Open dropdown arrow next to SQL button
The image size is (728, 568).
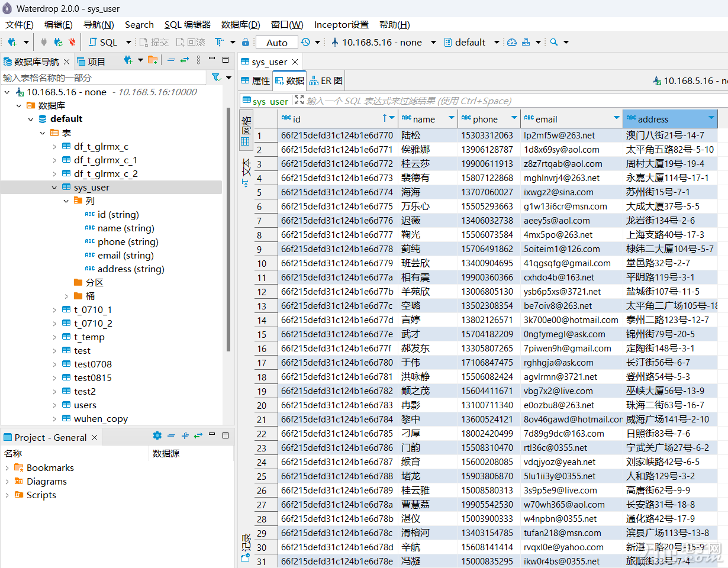tap(130, 42)
